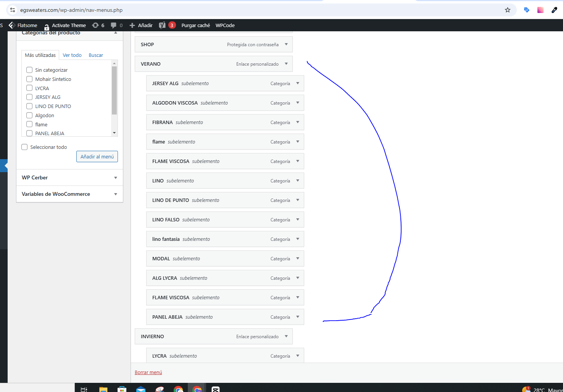
Task: Check the Algodon category checkbox
Action: pos(29,115)
